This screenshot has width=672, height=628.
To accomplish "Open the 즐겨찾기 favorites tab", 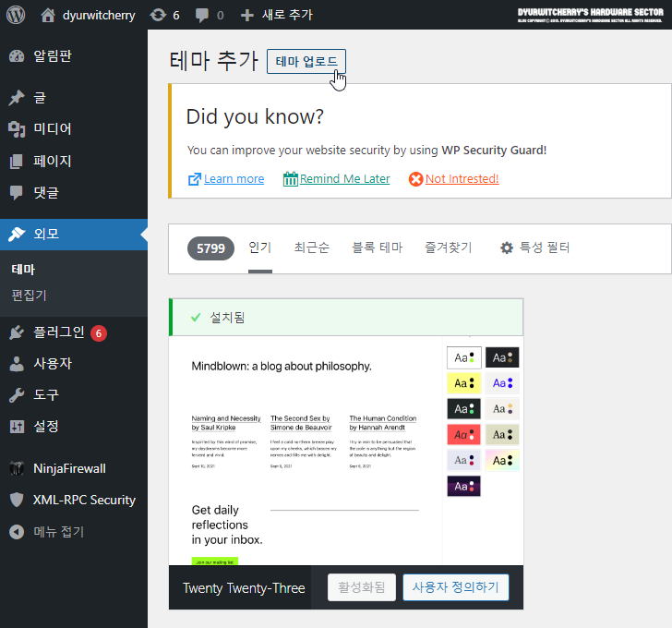I will point(448,248).
